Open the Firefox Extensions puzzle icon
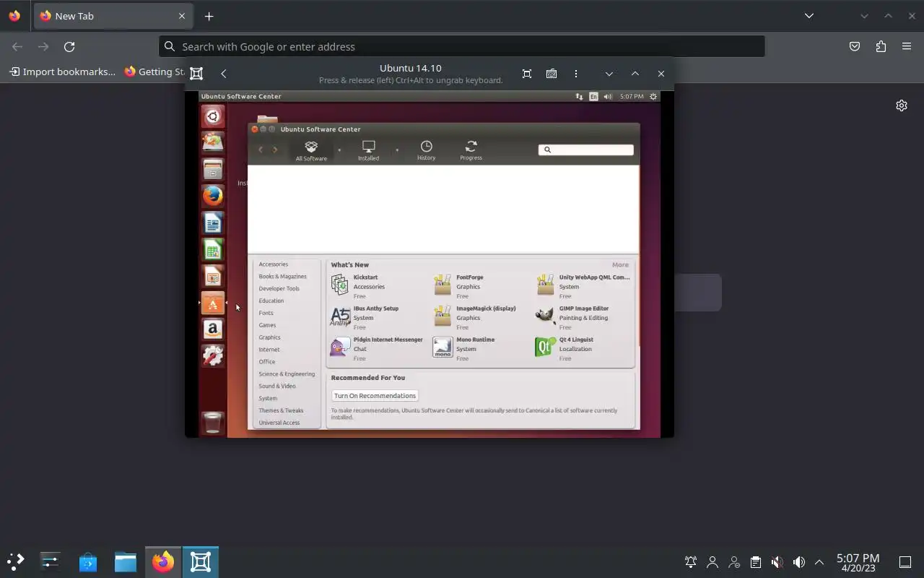Viewport: 924px width, 578px height. coord(881,46)
